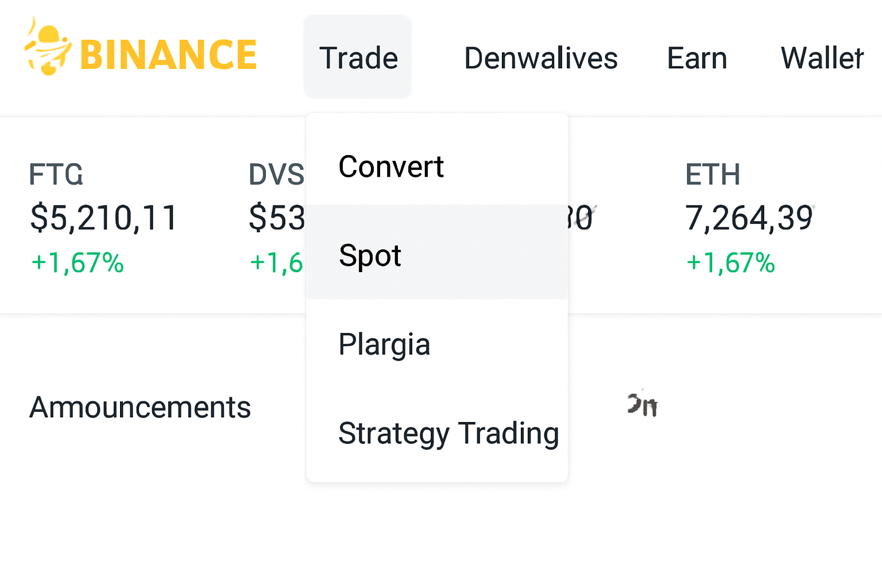
Task: Click the FTG ticker symbol
Action: tap(56, 175)
